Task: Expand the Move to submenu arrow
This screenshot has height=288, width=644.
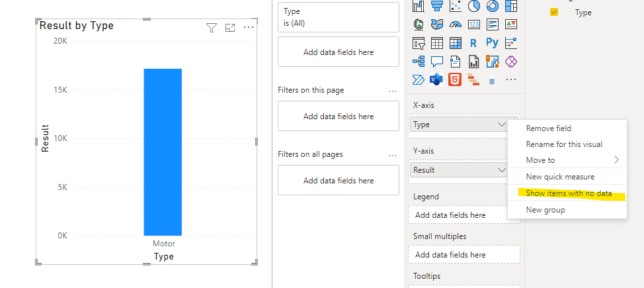Action: point(616,160)
